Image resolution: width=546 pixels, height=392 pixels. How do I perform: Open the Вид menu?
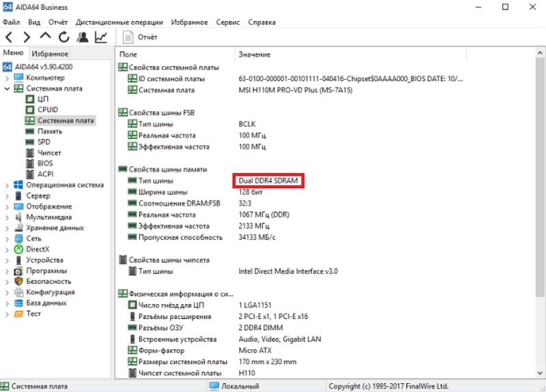pyautogui.click(x=34, y=22)
